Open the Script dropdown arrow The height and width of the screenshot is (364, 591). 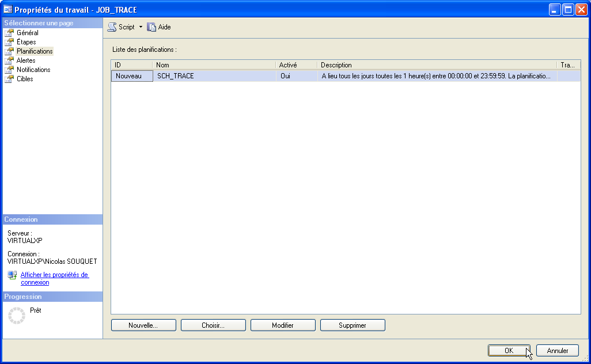point(141,27)
